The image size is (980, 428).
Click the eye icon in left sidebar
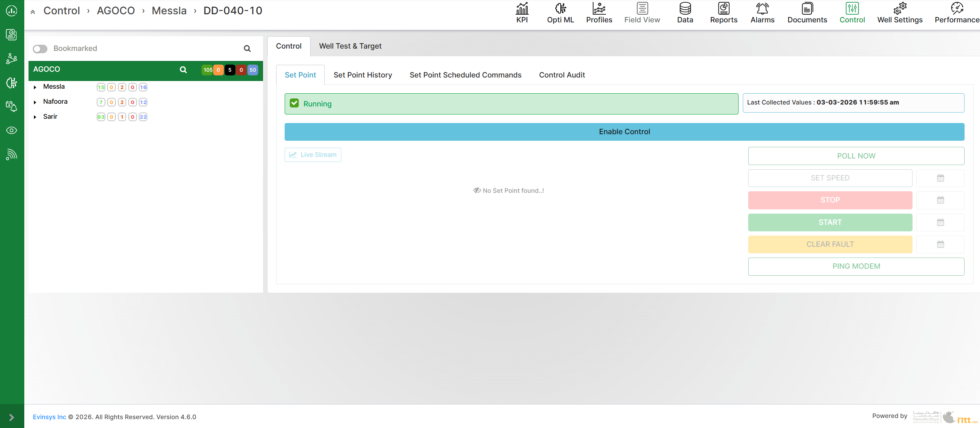(12, 130)
